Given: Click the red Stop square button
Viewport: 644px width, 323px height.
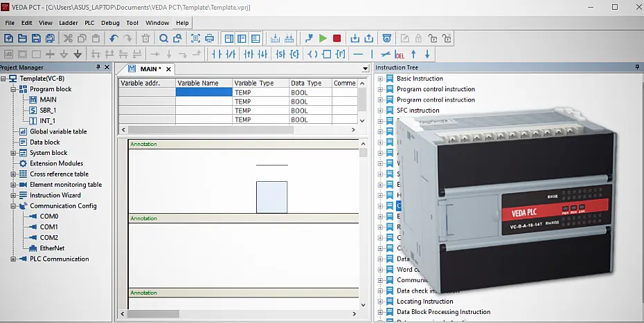Looking at the screenshot, I should tap(337, 38).
